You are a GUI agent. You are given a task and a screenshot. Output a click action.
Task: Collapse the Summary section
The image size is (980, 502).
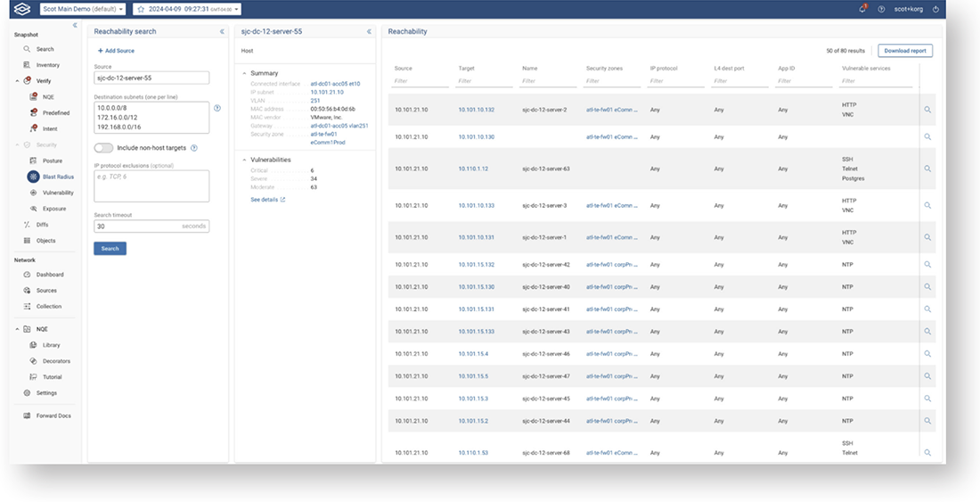[245, 73]
